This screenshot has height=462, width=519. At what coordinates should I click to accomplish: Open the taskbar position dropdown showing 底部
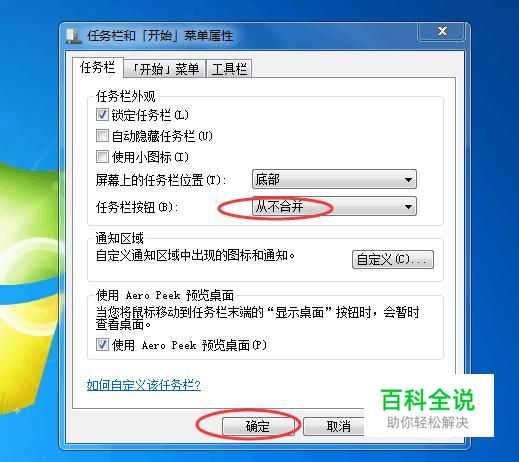334,179
